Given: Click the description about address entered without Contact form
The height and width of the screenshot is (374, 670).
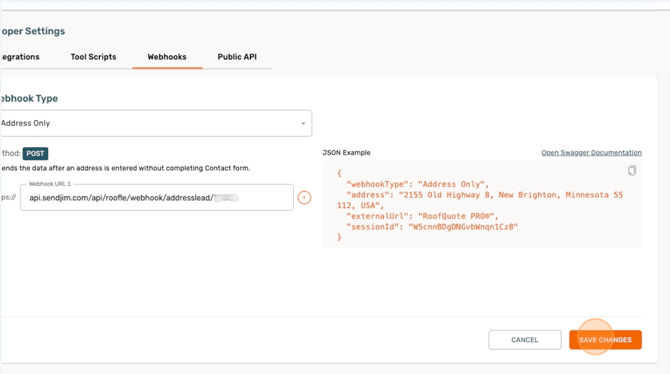Looking at the screenshot, I should point(125,168).
